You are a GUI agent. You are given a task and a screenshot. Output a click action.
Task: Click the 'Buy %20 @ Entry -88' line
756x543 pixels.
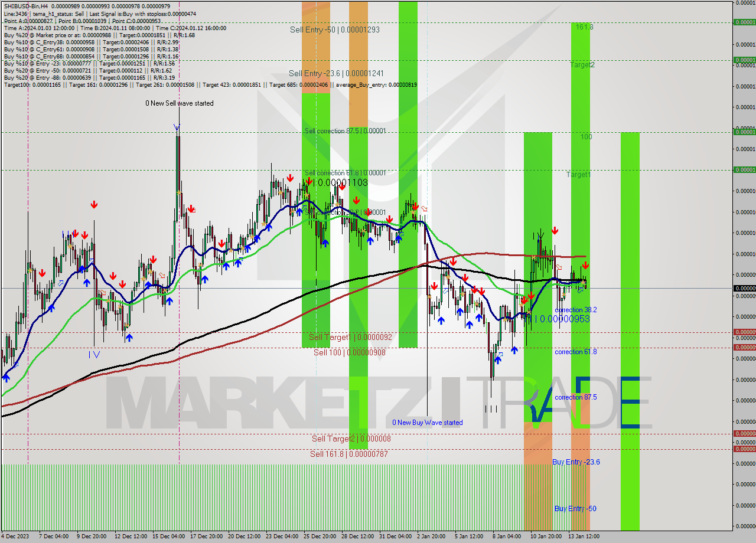click(x=89, y=77)
